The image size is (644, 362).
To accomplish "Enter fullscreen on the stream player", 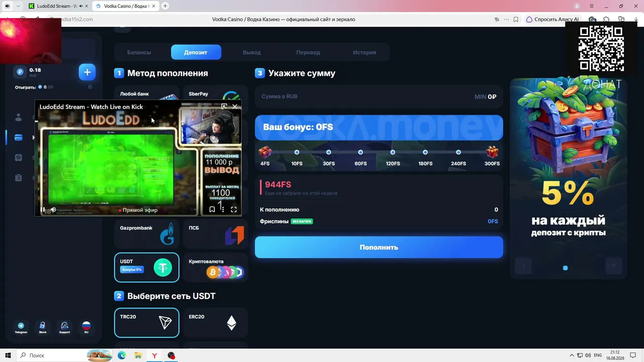I will tap(234, 210).
